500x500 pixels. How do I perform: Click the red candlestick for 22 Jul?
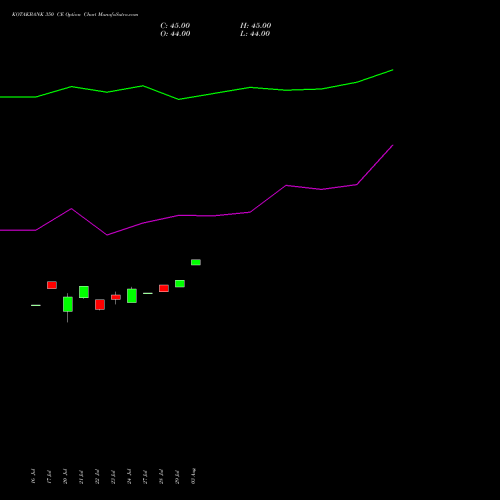100,305
